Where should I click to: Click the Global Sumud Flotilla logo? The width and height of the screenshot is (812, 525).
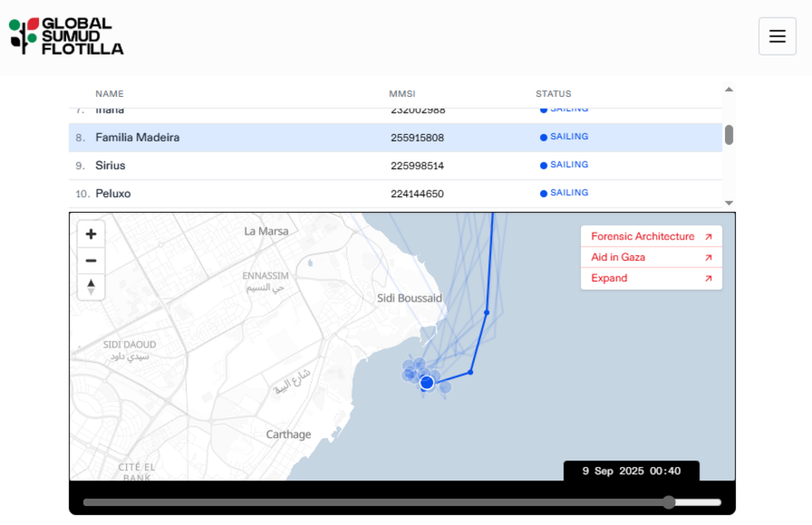(66, 36)
